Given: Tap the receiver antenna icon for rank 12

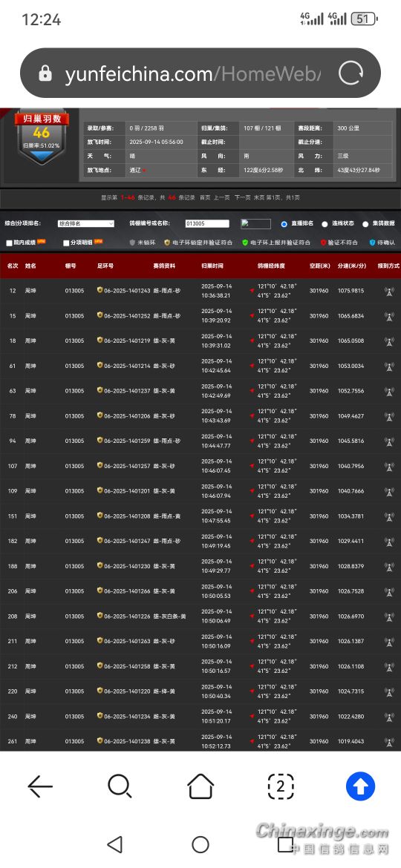Looking at the screenshot, I should [x=389, y=291].
